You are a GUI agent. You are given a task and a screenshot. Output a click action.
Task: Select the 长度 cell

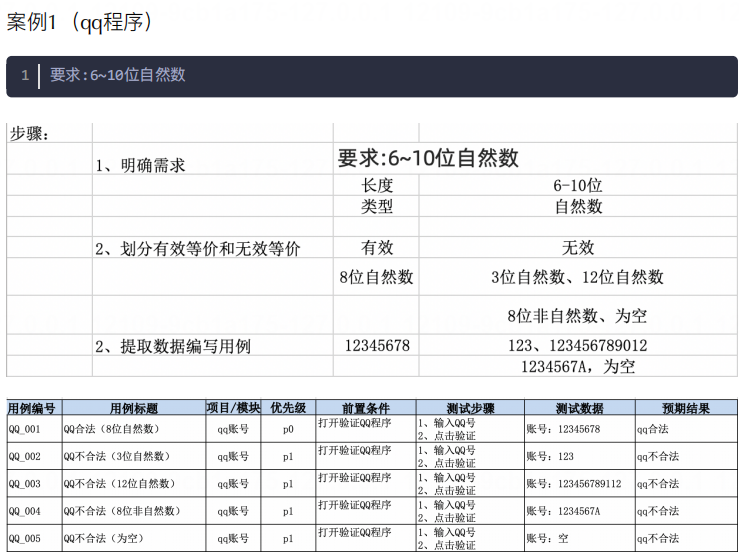point(377,185)
